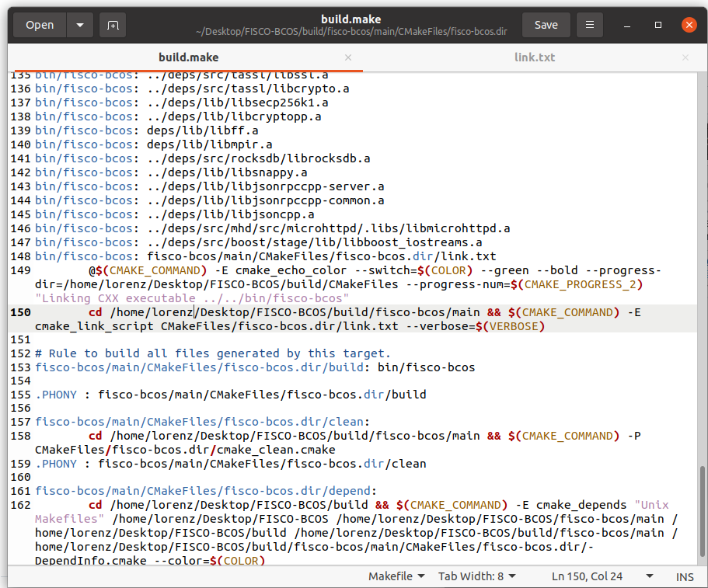Click the Open button

[x=40, y=25]
